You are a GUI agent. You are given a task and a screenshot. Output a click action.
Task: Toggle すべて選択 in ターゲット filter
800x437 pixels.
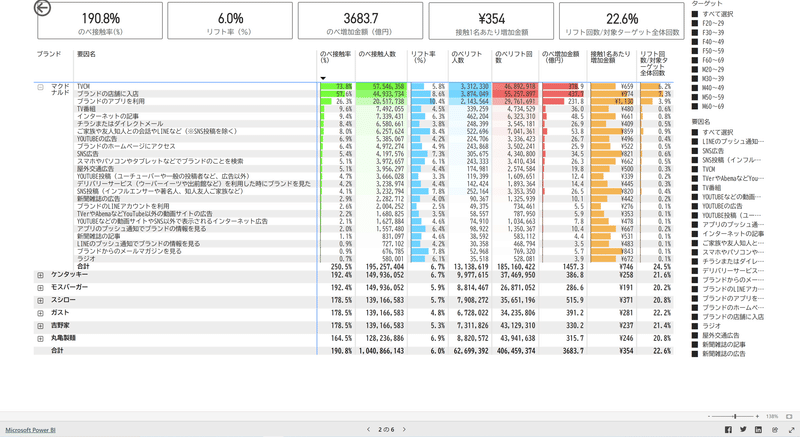pos(695,14)
